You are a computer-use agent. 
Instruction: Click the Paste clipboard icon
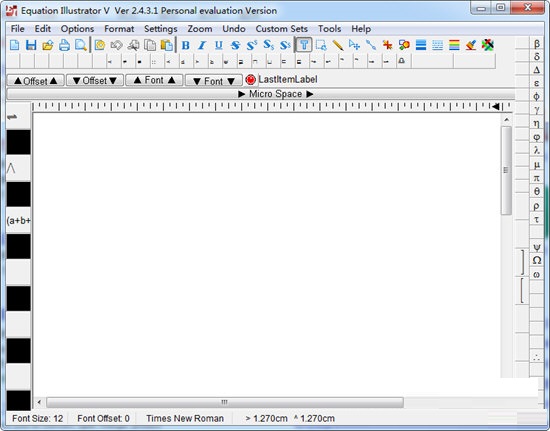167,45
